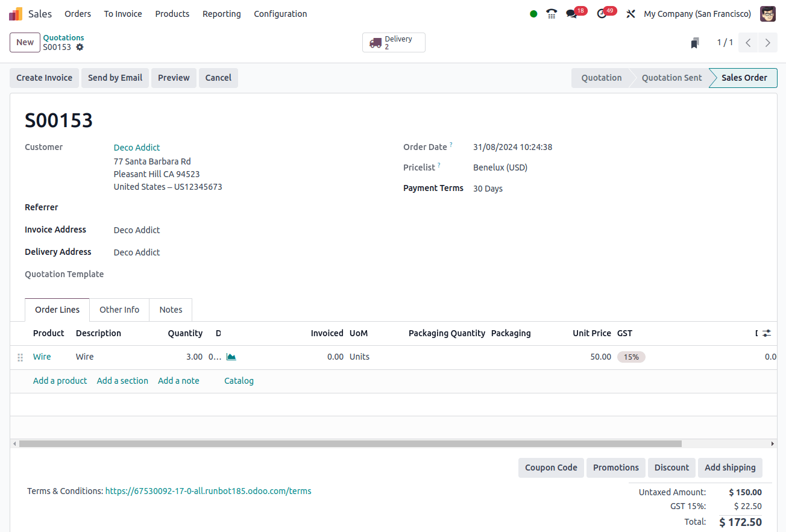Click the gear actions icon beside S00153
Image resolution: width=786 pixels, height=532 pixels.
pos(80,47)
